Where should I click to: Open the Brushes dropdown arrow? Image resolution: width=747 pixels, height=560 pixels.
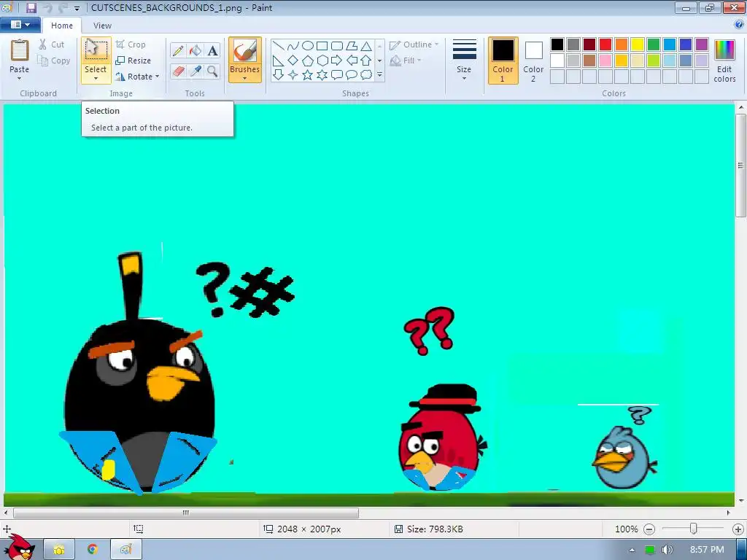click(x=245, y=79)
